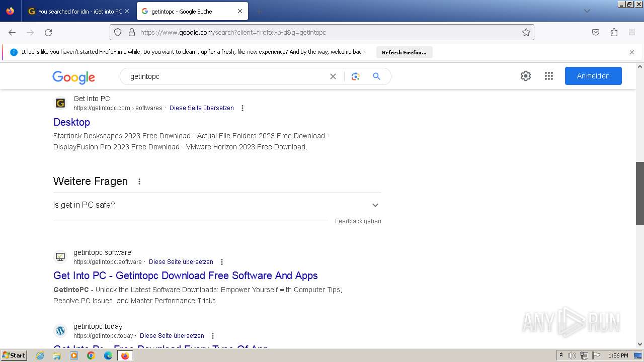This screenshot has width=644, height=362.
Task: Close the Google Suche tab
Action: point(240,11)
